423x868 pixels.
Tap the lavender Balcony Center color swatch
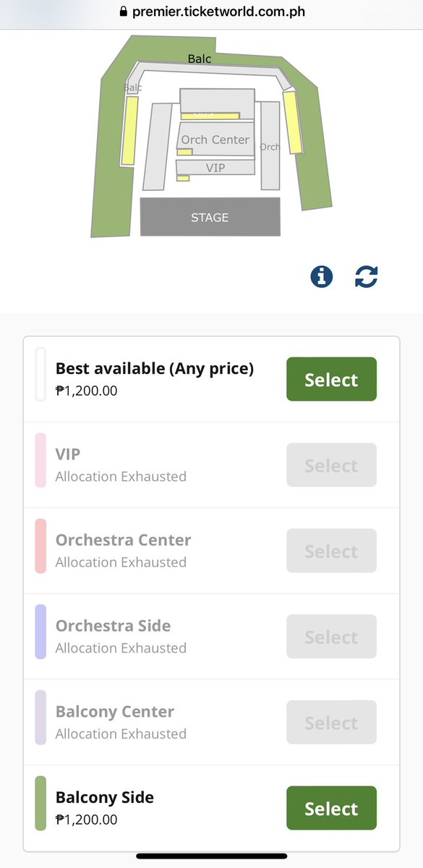coord(40,718)
